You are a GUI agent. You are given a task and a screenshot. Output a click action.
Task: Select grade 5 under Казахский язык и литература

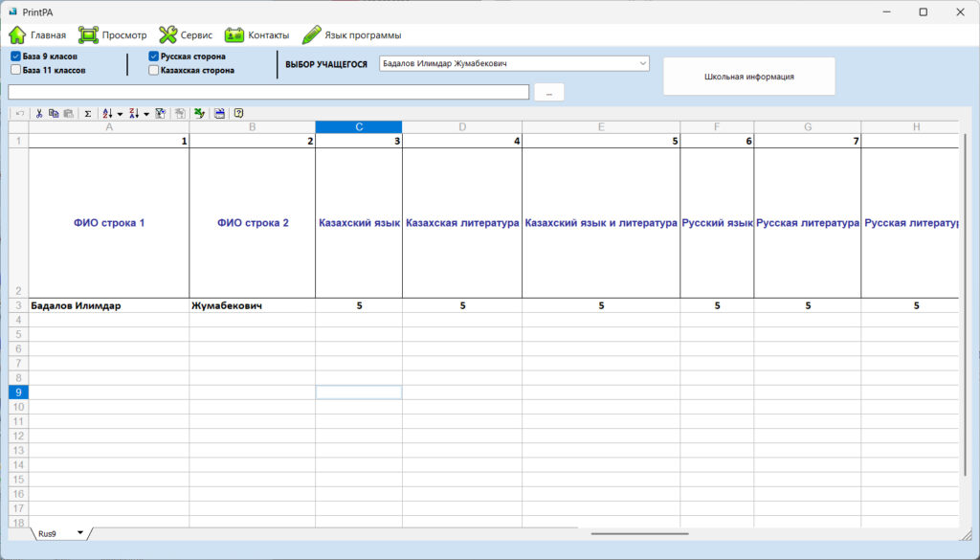click(x=601, y=305)
